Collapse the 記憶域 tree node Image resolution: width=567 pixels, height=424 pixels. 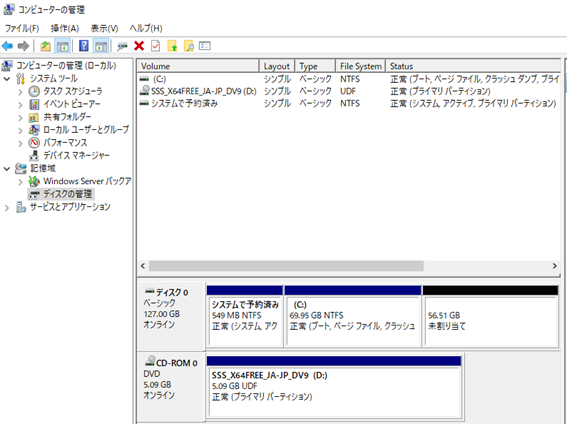tap(7, 168)
